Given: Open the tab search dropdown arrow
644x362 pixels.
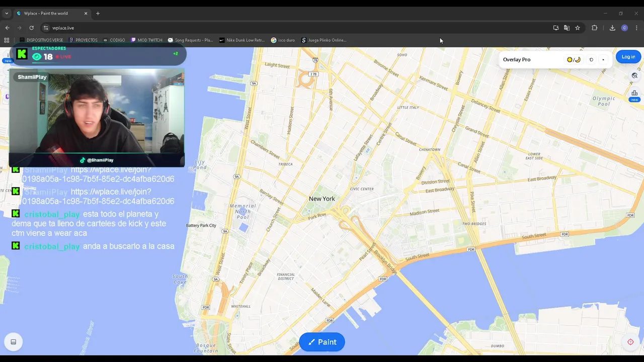Looking at the screenshot, I should 7,14.
